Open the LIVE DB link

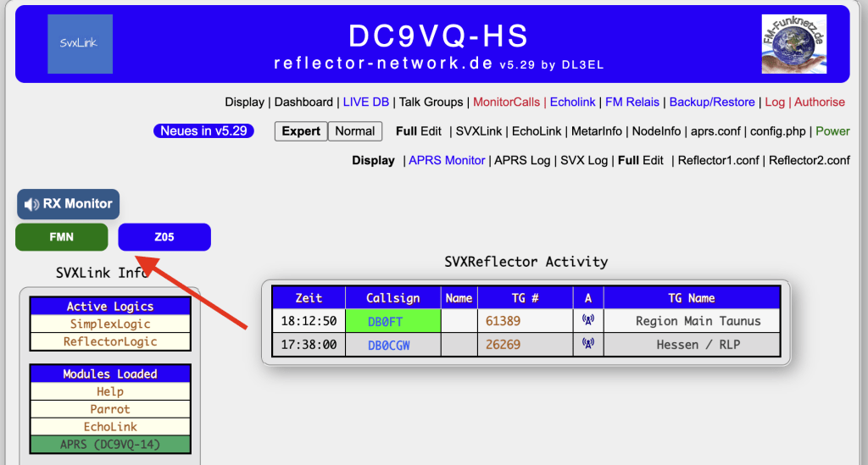pyautogui.click(x=365, y=102)
